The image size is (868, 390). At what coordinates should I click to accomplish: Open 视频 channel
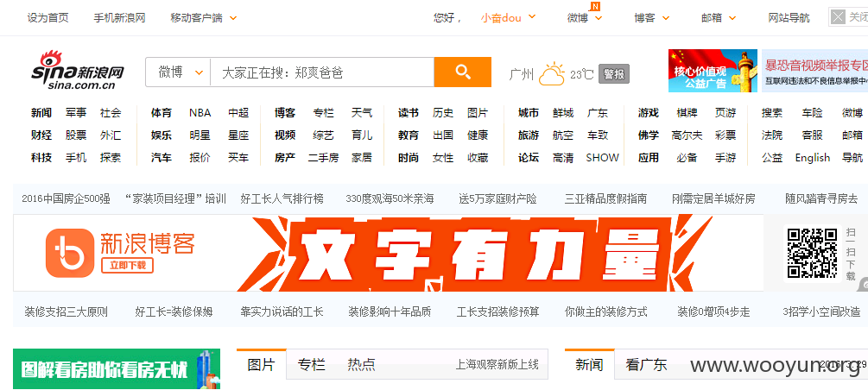point(284,135)
